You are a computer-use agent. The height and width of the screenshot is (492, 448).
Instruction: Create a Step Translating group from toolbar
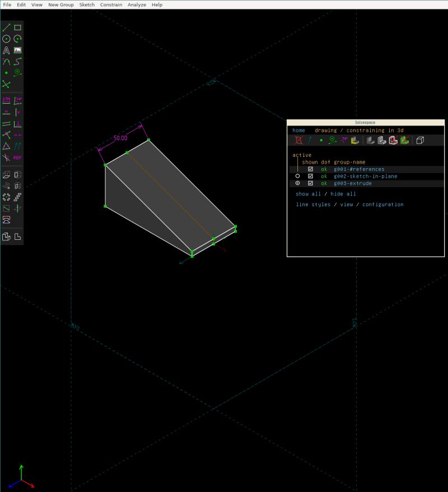pos(17,197)
